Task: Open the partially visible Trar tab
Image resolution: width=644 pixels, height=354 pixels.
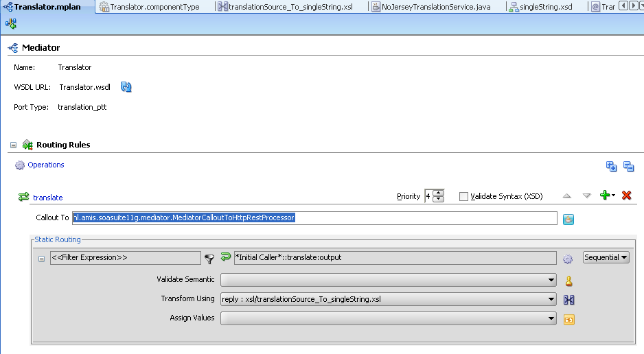Action: pos(603,7)
